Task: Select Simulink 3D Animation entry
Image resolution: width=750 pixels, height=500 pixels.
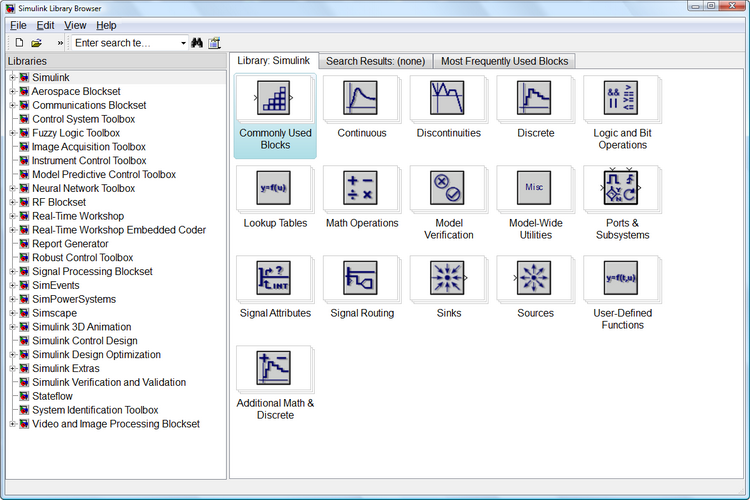Action: [x=81, y=327]
